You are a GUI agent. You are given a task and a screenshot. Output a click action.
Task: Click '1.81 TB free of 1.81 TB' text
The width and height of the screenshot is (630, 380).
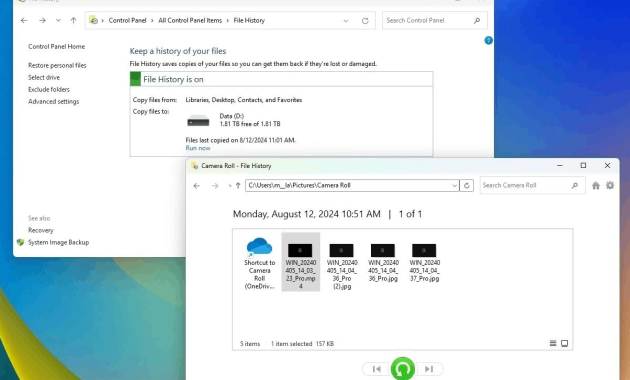pos(250,124)
